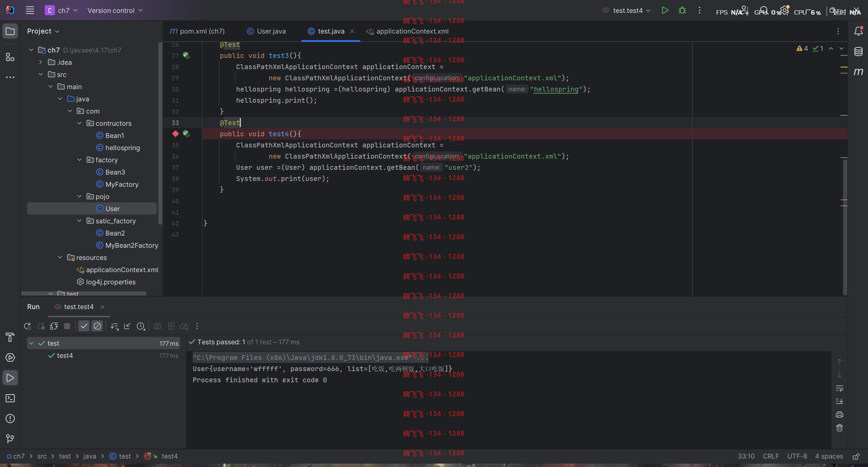Toggle read-only lock in status bar

856,456
